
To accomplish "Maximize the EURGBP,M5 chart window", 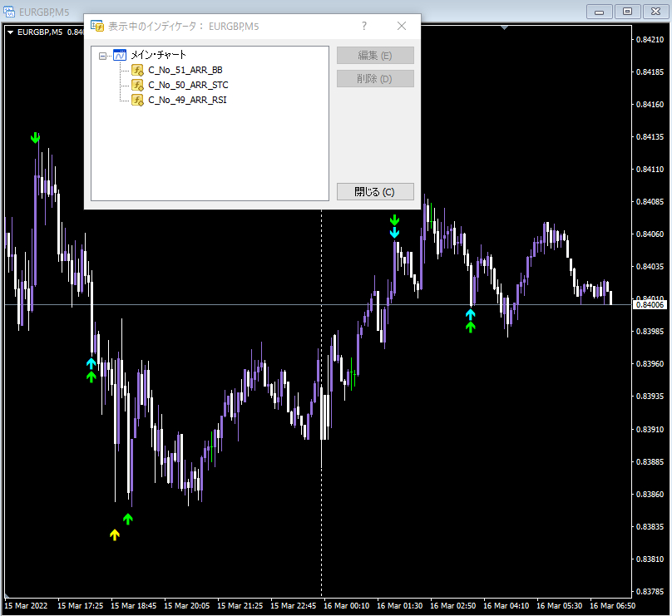I will 627,12.
